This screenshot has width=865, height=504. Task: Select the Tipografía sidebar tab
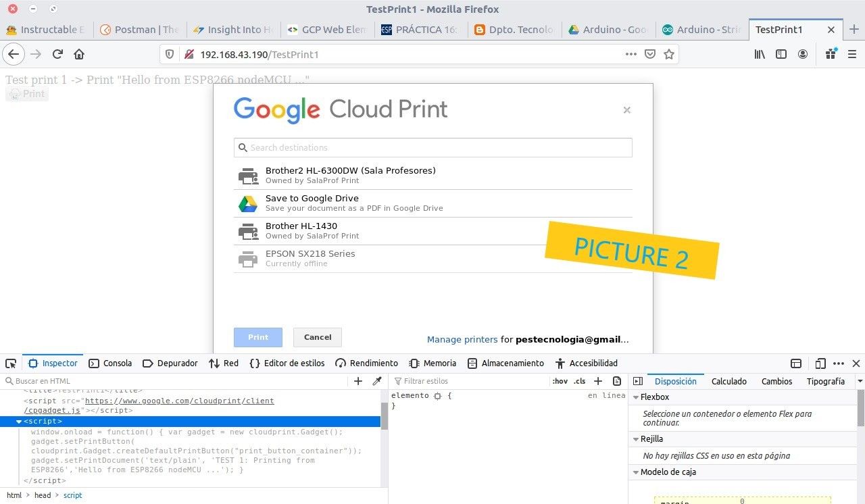coord(826,381)
